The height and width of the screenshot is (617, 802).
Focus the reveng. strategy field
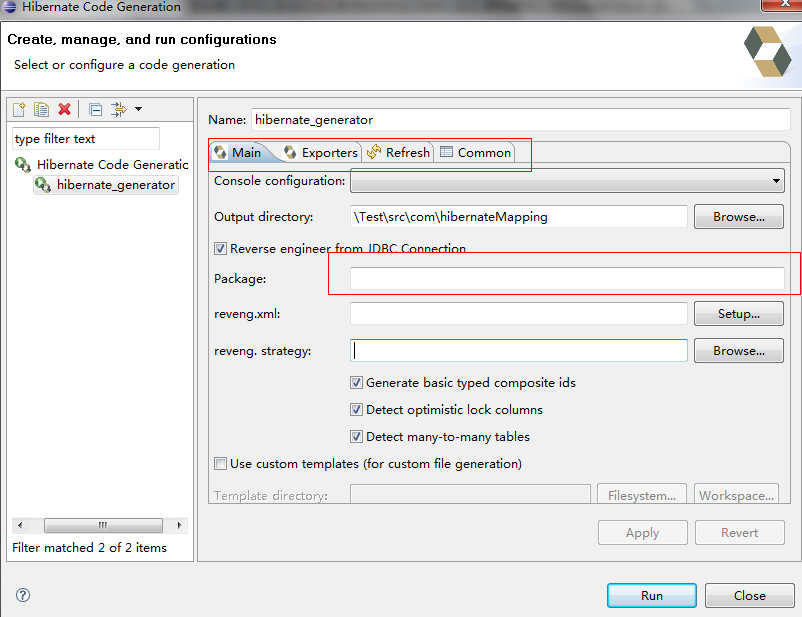click(x=519, y=350)
